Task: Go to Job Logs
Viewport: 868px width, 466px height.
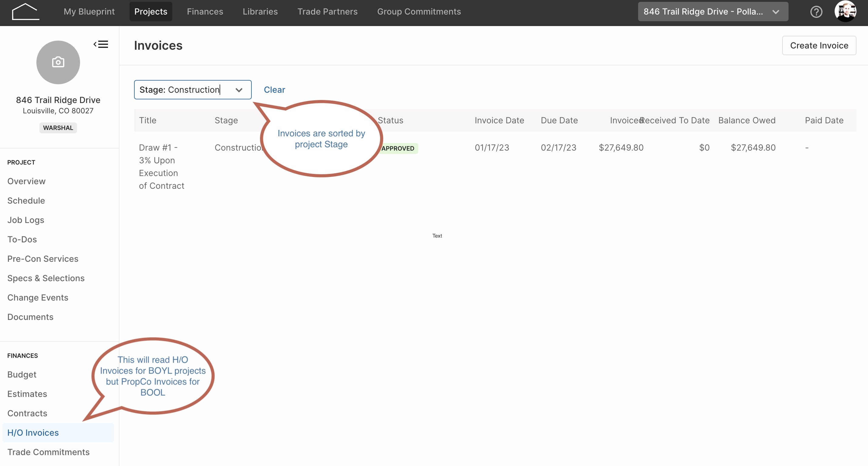Action: coord(25,220)
